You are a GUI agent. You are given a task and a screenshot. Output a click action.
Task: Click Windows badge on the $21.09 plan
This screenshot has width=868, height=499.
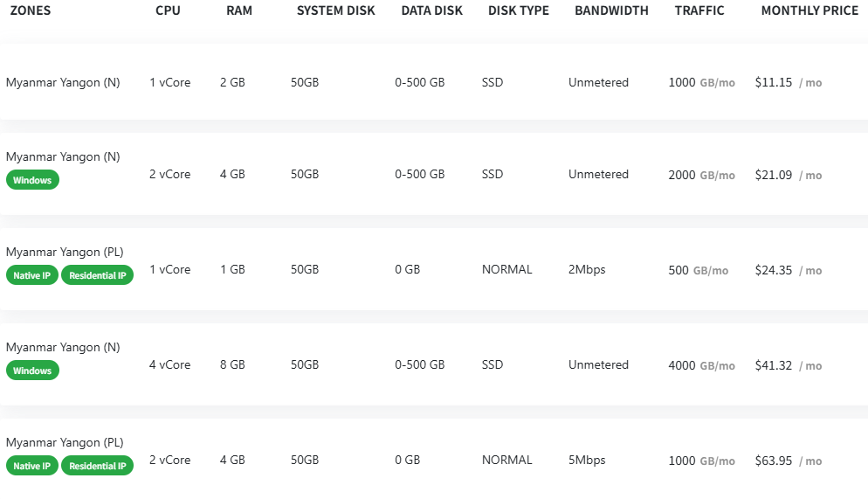click(x=32, y=180)
